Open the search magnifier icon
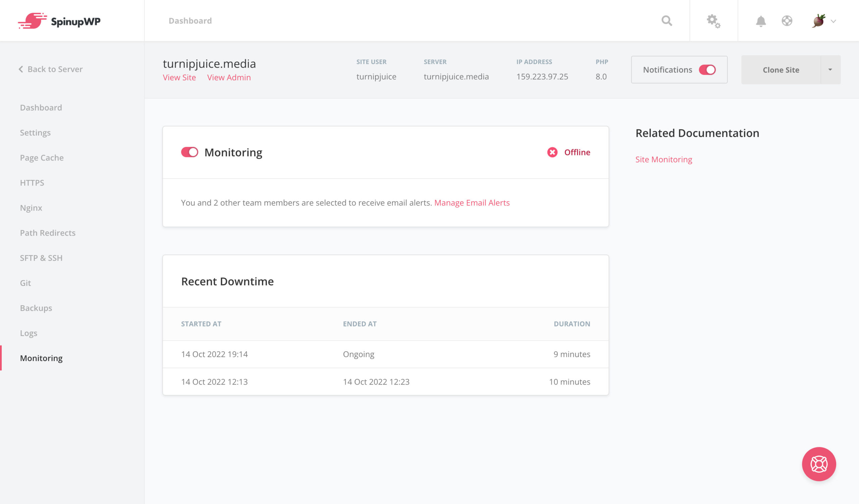Image resolution: width=859 pixels, height=504 pixels. (x=667, y=21)
